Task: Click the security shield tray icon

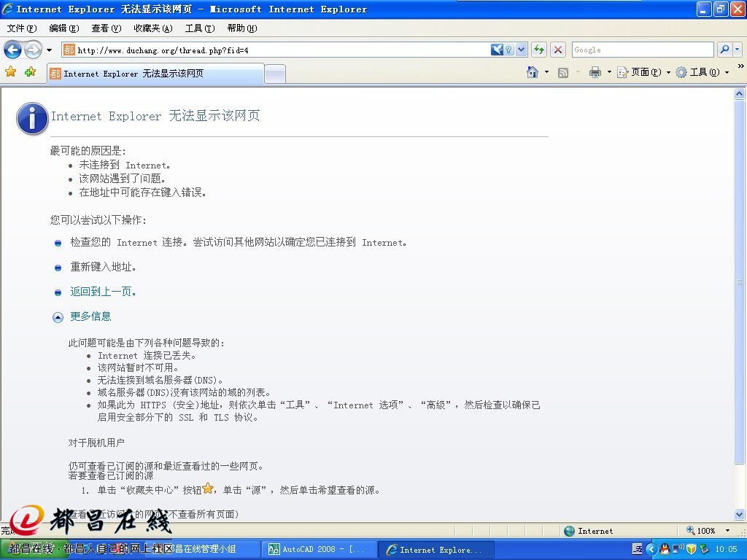Action: 692,549
